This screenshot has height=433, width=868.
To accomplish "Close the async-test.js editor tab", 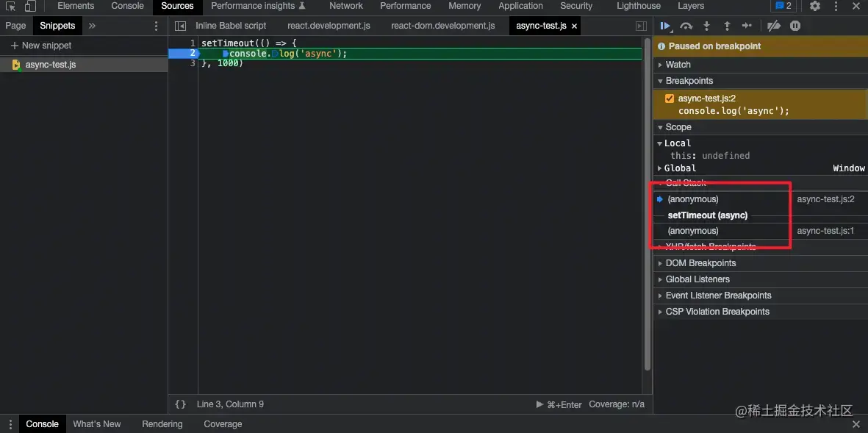I will point(574,26).
